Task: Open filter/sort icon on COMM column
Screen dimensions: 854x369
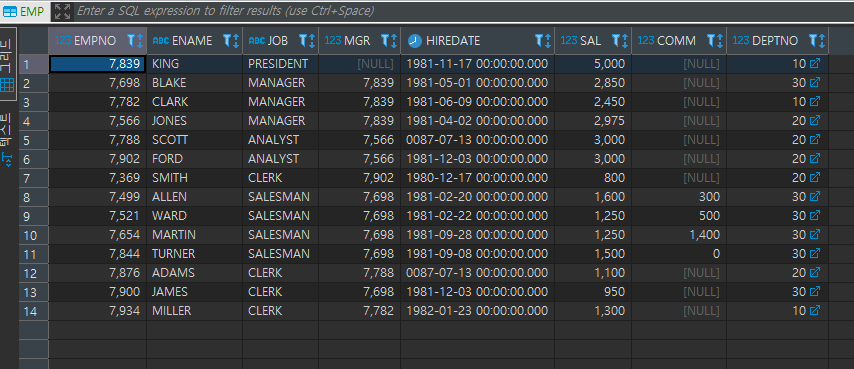Action: 715,40
